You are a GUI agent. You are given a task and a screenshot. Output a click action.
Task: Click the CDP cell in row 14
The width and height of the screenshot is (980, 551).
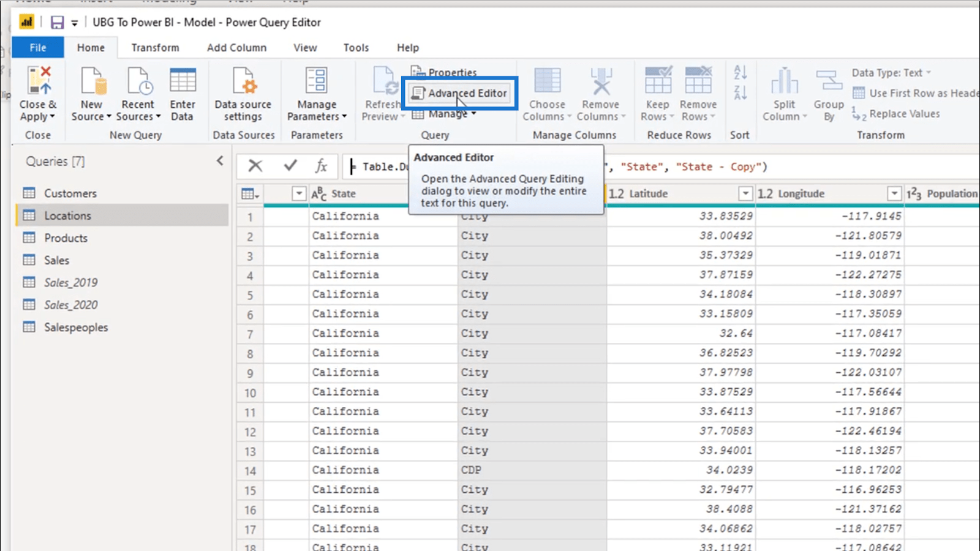(x=532, y=470)
